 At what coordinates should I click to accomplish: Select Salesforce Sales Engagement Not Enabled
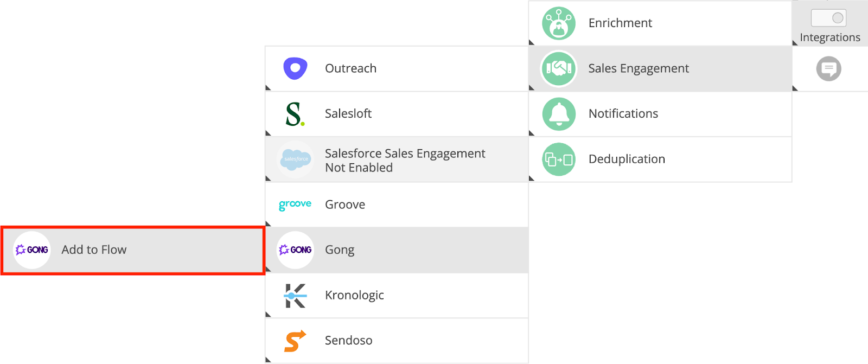pyautogui.click(x=397, y=159)
